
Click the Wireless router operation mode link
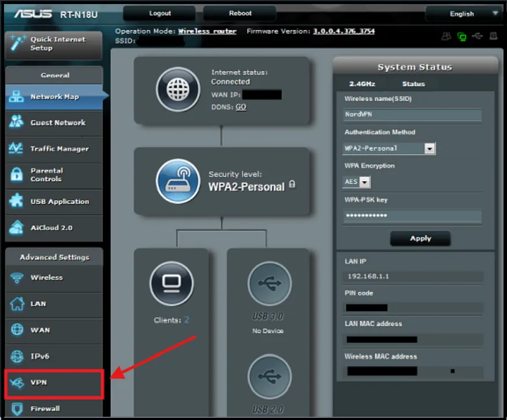(x=207, y=31)
